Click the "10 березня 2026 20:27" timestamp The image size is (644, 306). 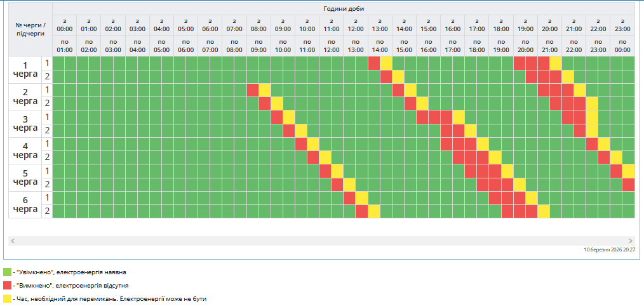[608, 250]
